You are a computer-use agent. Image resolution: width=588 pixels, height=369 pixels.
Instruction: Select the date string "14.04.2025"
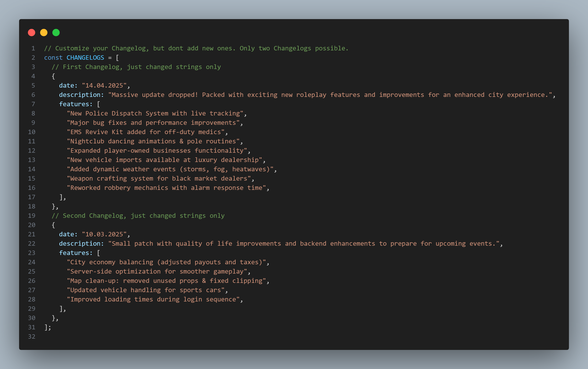104,85
